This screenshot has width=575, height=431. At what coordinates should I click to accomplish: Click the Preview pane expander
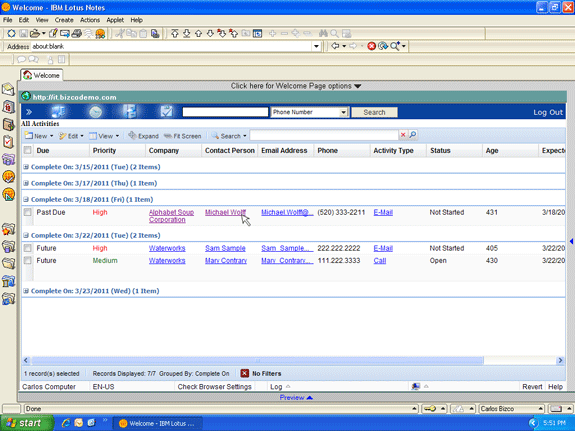click(x=296, y=397)
